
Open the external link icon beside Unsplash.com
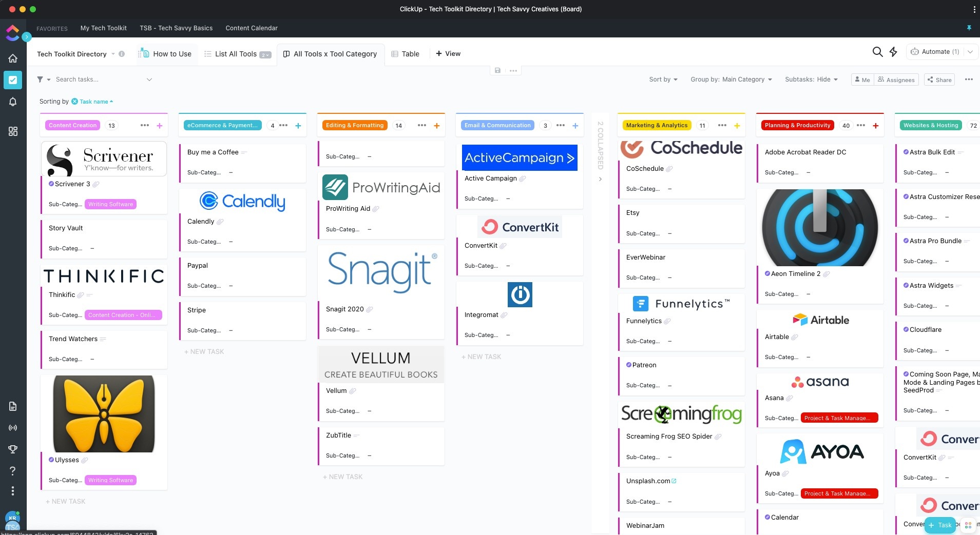[x=674, y=481]
